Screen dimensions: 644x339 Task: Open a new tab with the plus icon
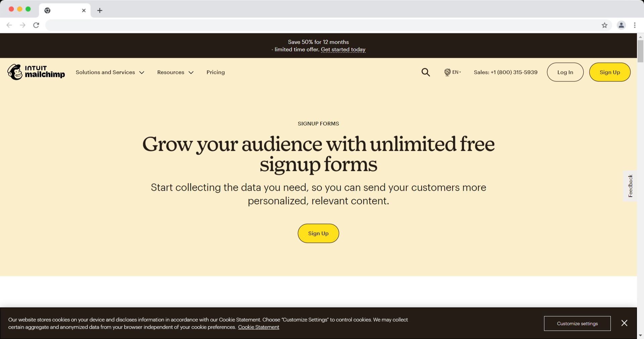(100, 10)
